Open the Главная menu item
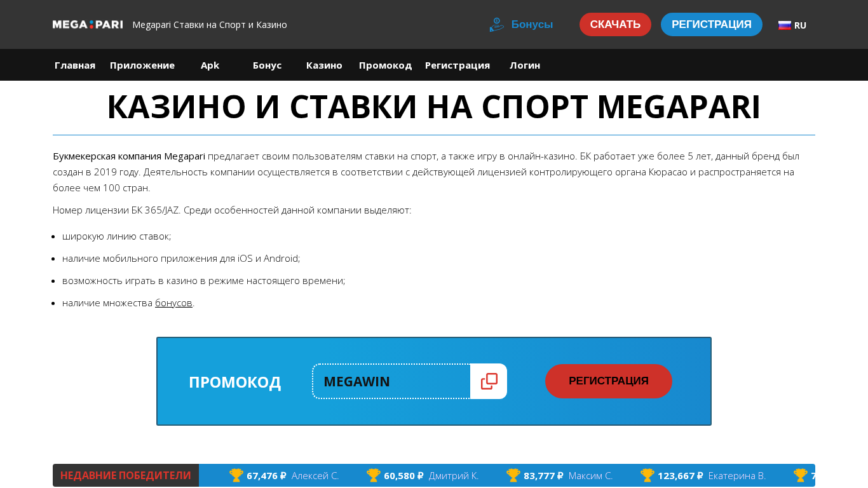 (x=75, y=65)
